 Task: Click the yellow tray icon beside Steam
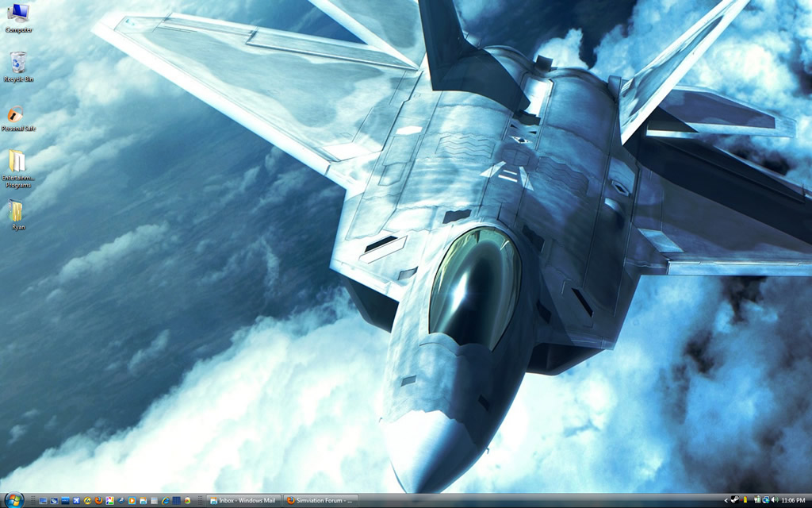tap(745, 500)
